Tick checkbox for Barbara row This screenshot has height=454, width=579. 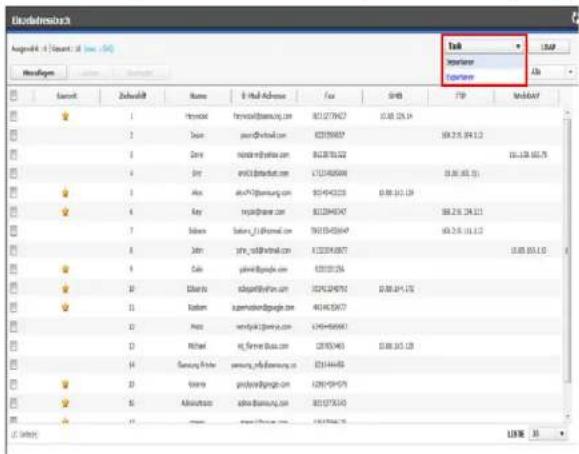coord(13,231)
